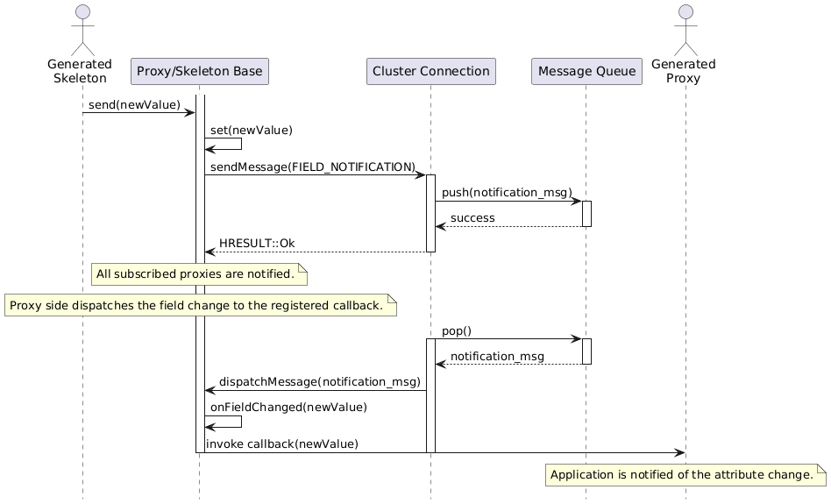Click the sendMessage(FIELD_NOTIFICATION) message label
The image size is (831, 504).
click(313, 167)
